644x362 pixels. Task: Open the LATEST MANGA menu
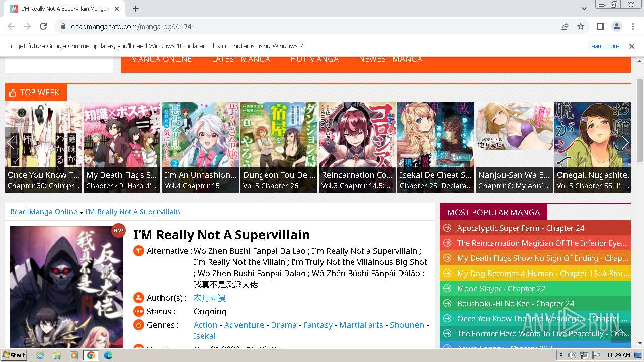(241, 59)
